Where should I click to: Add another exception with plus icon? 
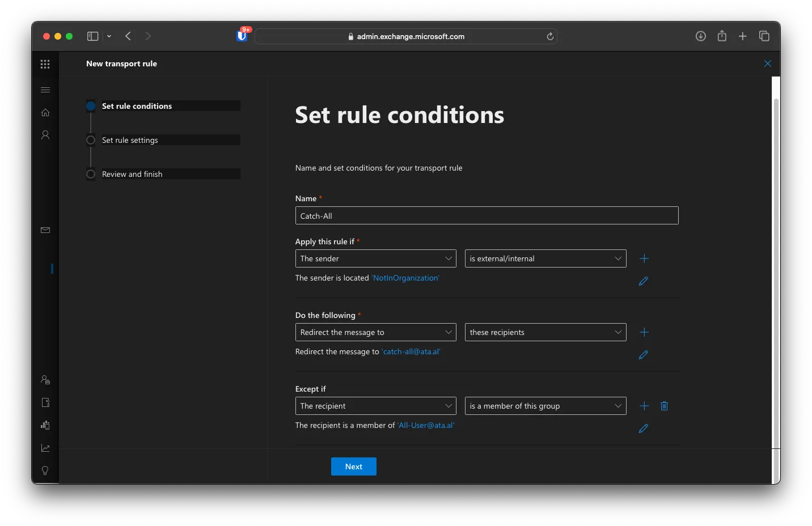(644, 406)
